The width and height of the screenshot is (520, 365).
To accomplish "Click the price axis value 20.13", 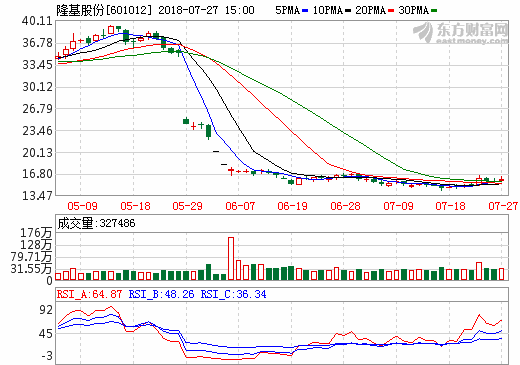I will [37, 152].
